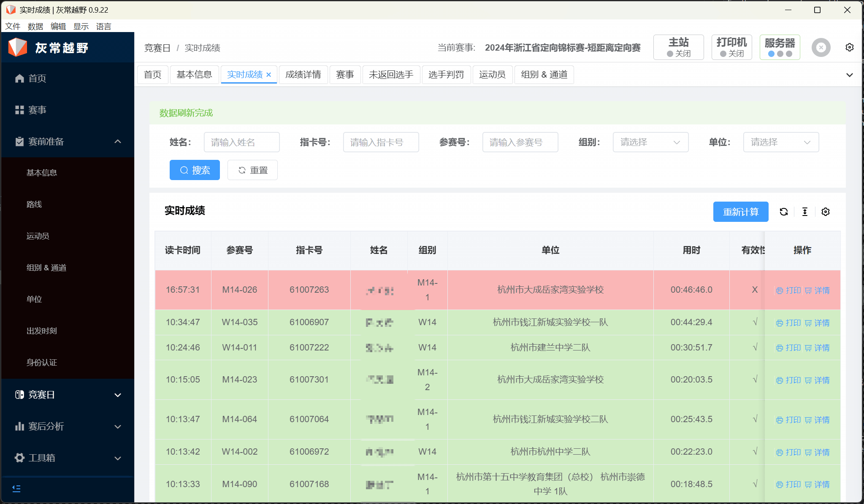Print result for W14-035

tap(788, 323)
